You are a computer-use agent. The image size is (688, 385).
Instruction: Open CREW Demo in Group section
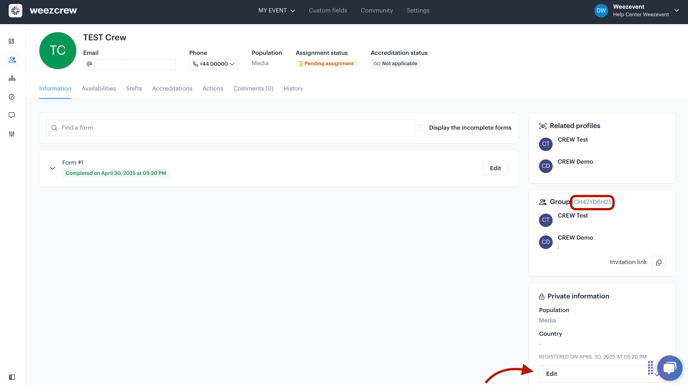575,237
